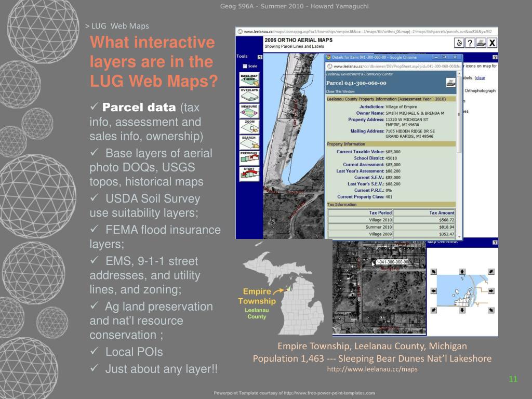Pan overview map north with up arrow

[462, 271]
